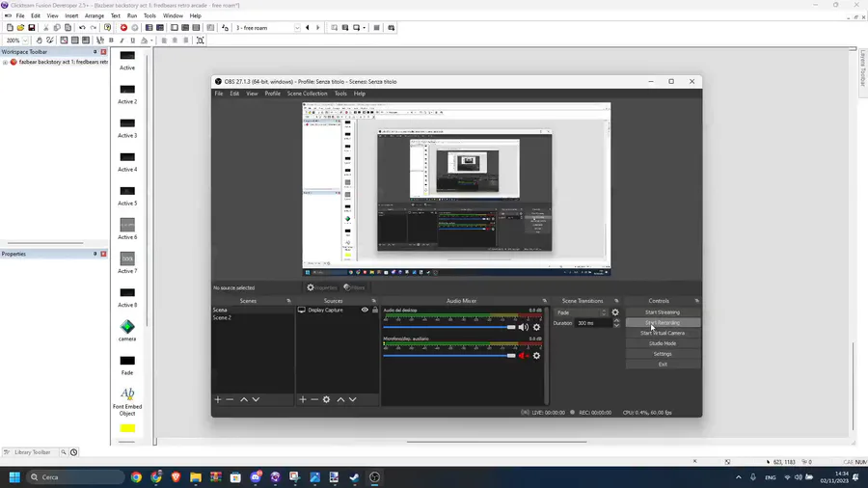Open gear settings for Microfono/disp. ausiliario

click(536, 356)
